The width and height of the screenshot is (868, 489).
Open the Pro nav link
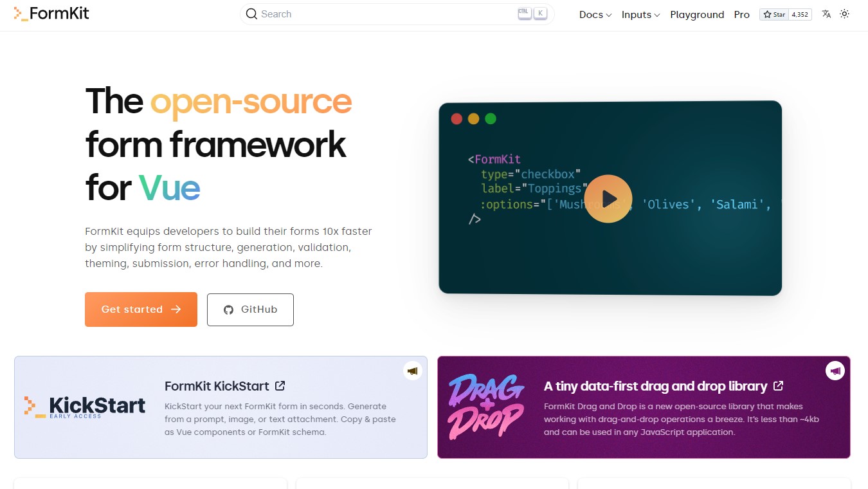point(742,14)
